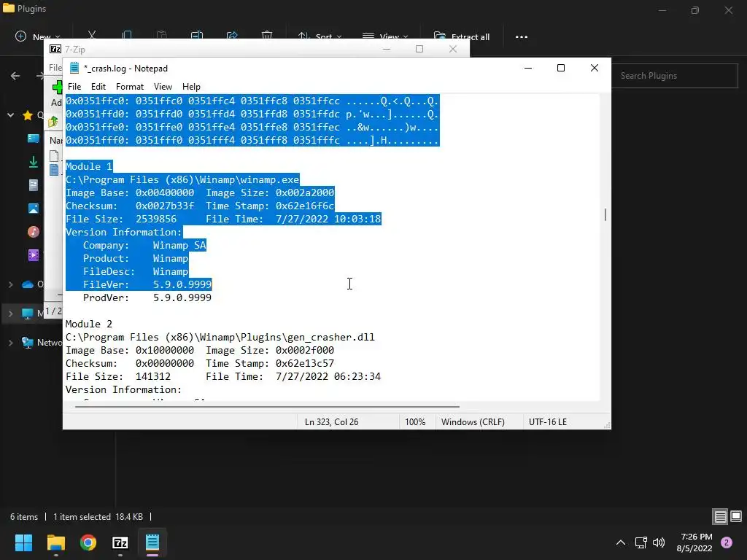Open the Videos item in sidebar
The image size is (747, 560).
[x=34, y=255]
